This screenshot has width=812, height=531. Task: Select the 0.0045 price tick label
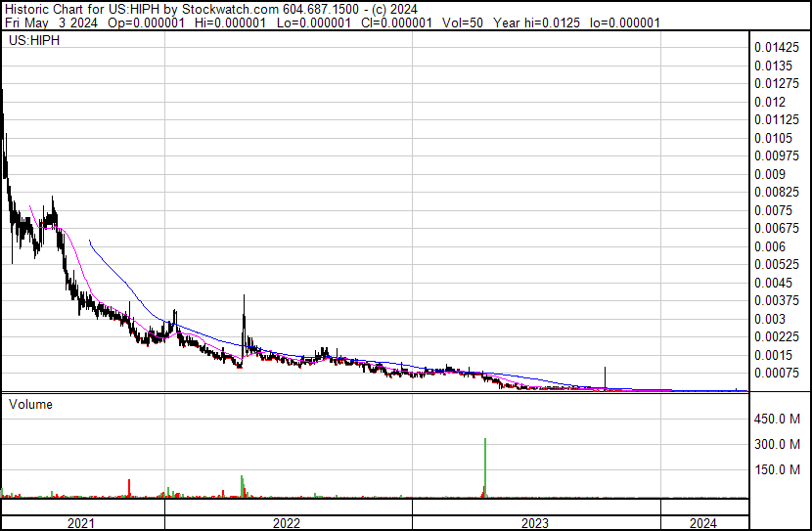(x=773, y=283)
